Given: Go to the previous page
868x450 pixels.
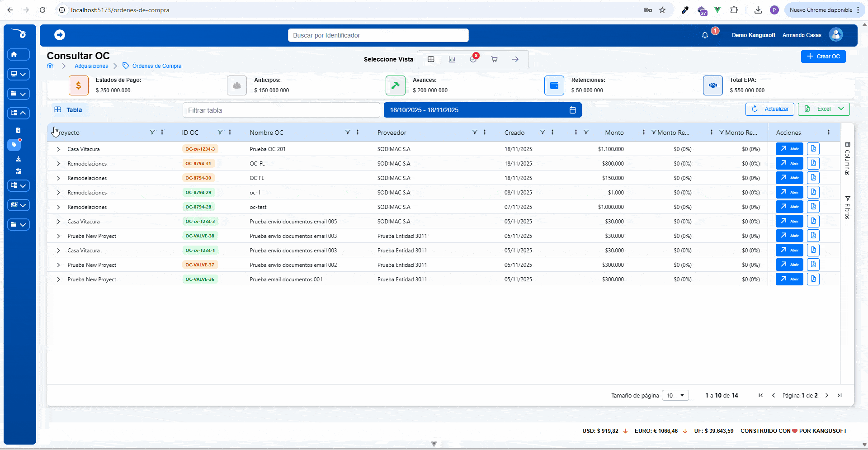Looking at the screenshot, I should coord(774,395).
